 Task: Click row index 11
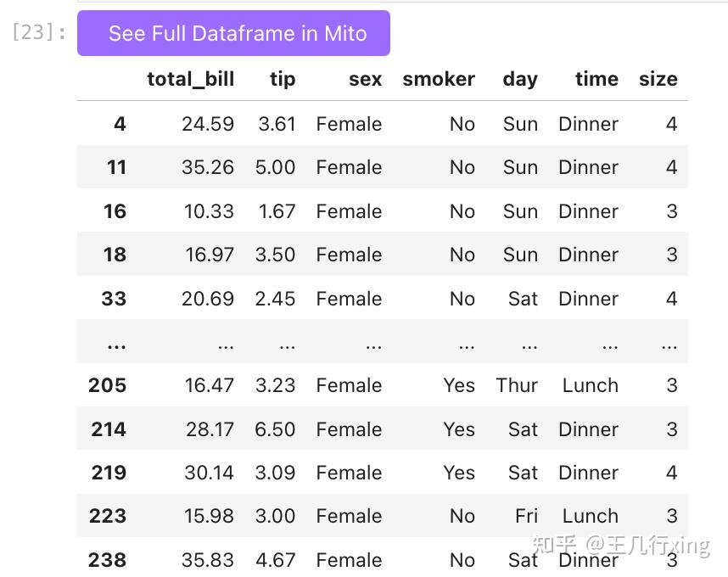click(x=116, y=167)
